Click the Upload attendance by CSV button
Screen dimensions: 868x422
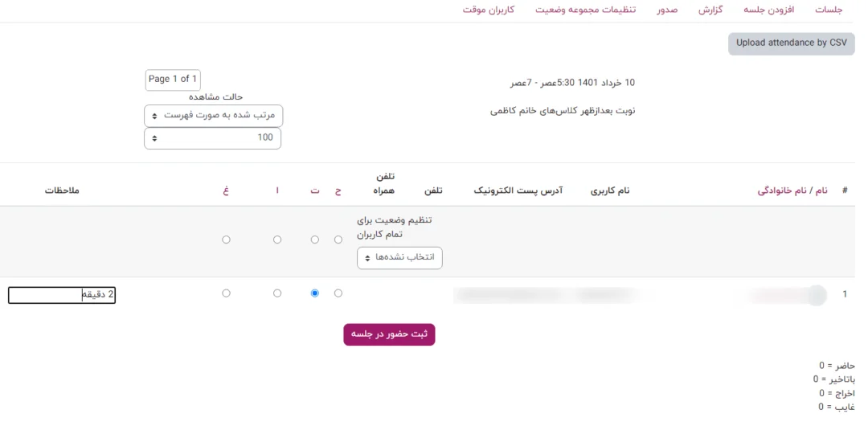[792, 43]
